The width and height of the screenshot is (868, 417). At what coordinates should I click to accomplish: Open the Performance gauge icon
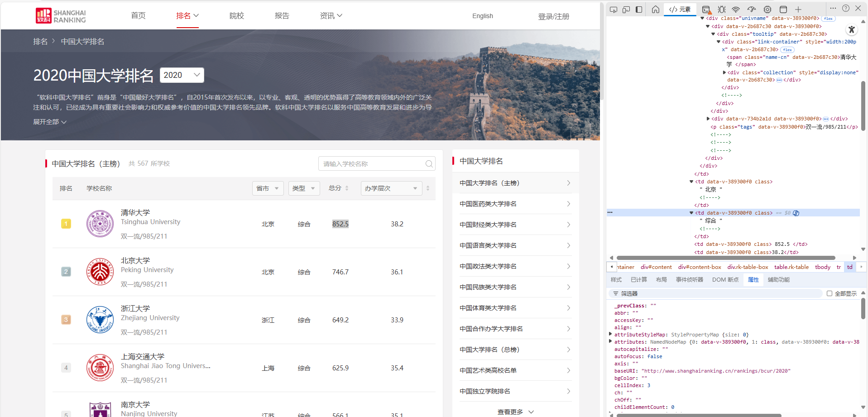(752, 10)
